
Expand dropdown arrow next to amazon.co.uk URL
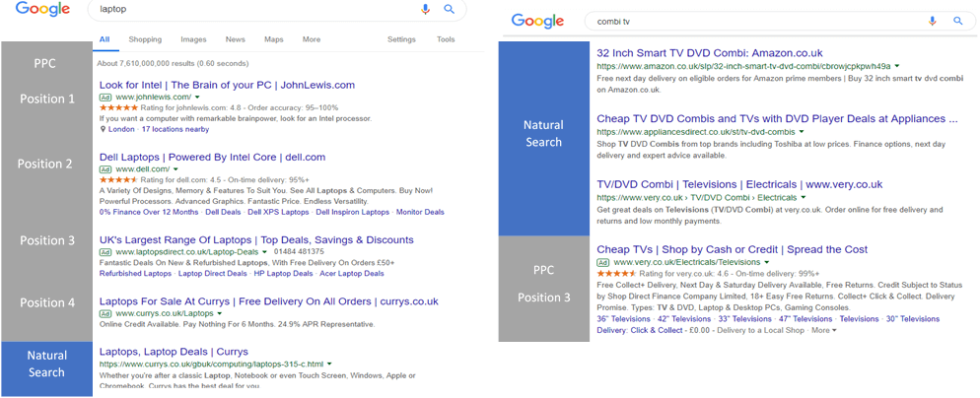pos(897,66)
